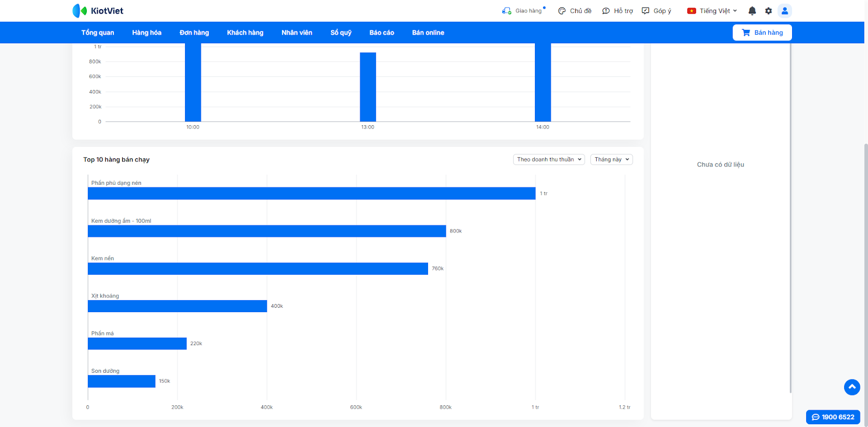The image size is (868, 427).
Task: Click the Hỗ trợ chat bubble icon
Action: (606, 11)
